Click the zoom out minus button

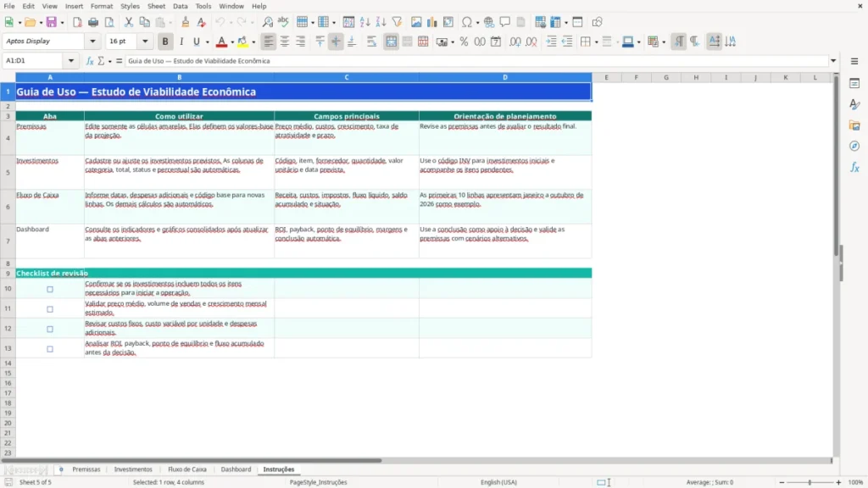click(782, 482)
